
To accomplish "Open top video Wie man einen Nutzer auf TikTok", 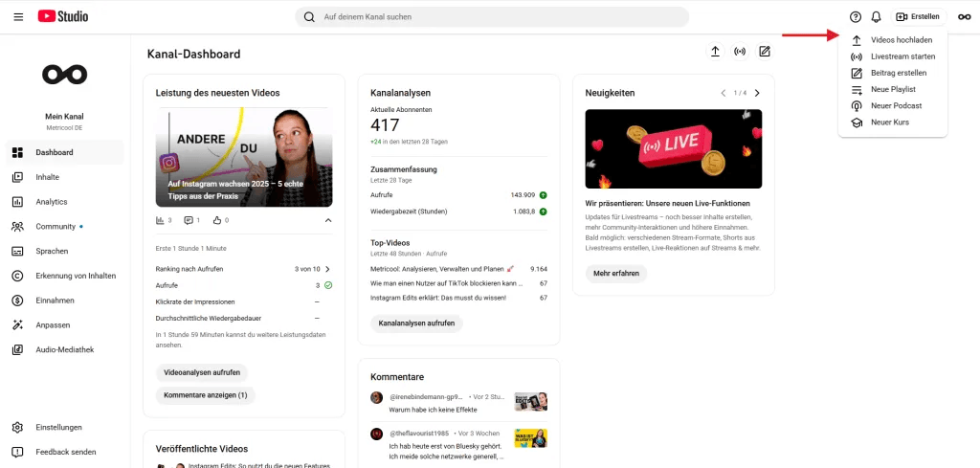I will pyautogui.click(x=458, y=283).
